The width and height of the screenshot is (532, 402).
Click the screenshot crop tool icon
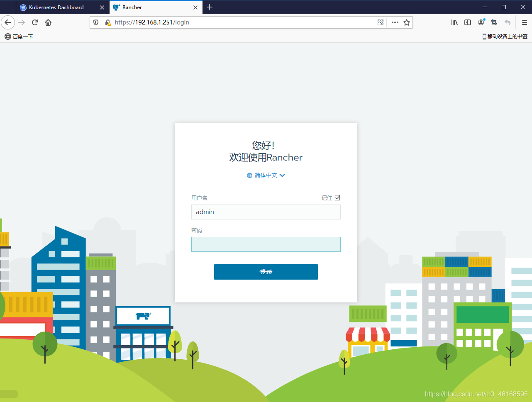pyautogui.click(x=494, y=22)
